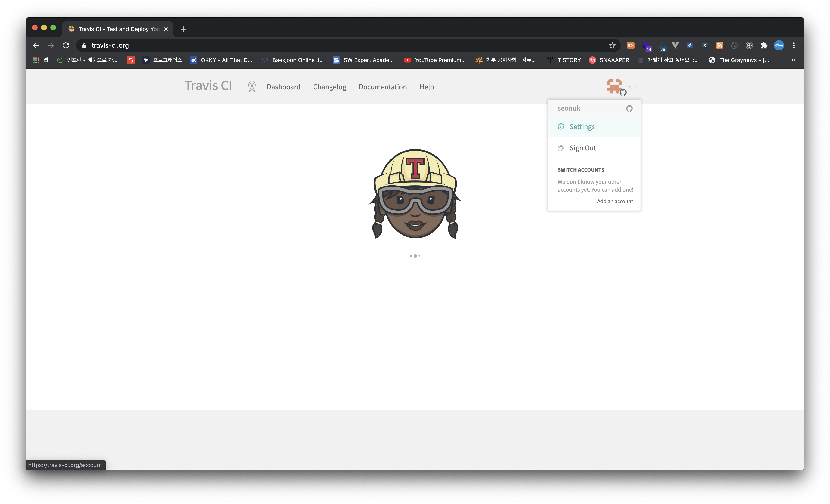Image resolution: width=830 pixels, height=504 pixels.
Task: Click the Add an account link
Action: (615, 201)
